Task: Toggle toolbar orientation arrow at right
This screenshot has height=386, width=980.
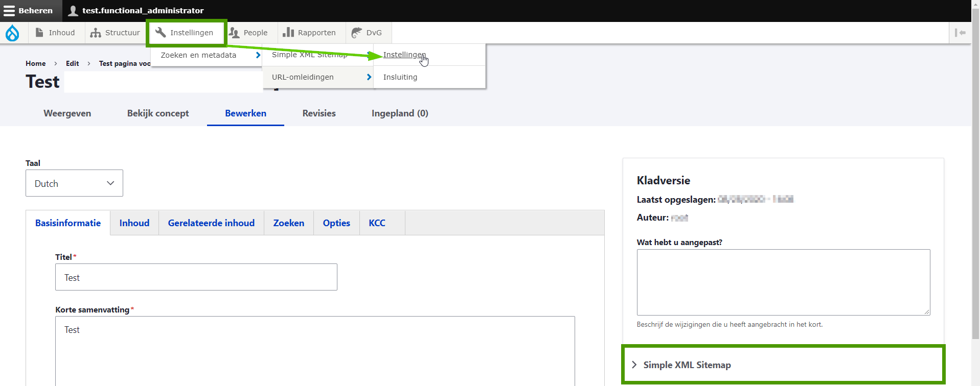Action: tap(960, 33)
